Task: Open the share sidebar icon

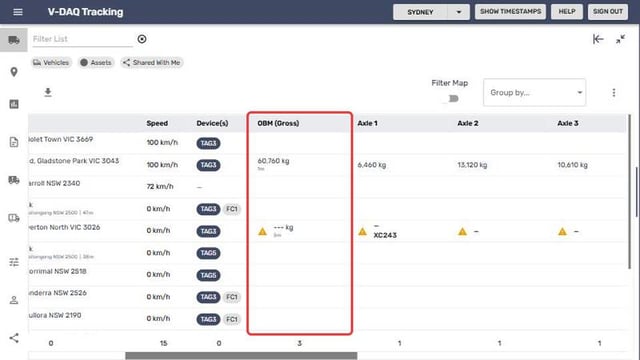Action: coord(14,338)
